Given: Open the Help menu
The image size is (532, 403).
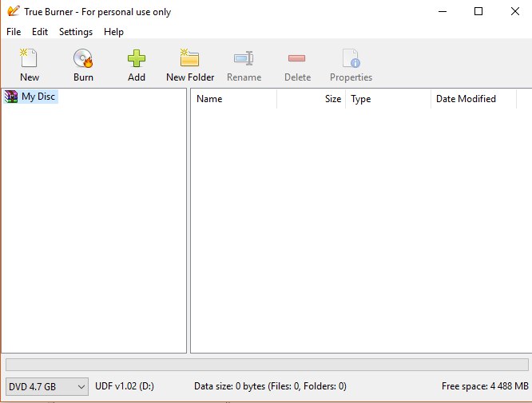Looking at the screenshot, I should [x=113, y=32].
